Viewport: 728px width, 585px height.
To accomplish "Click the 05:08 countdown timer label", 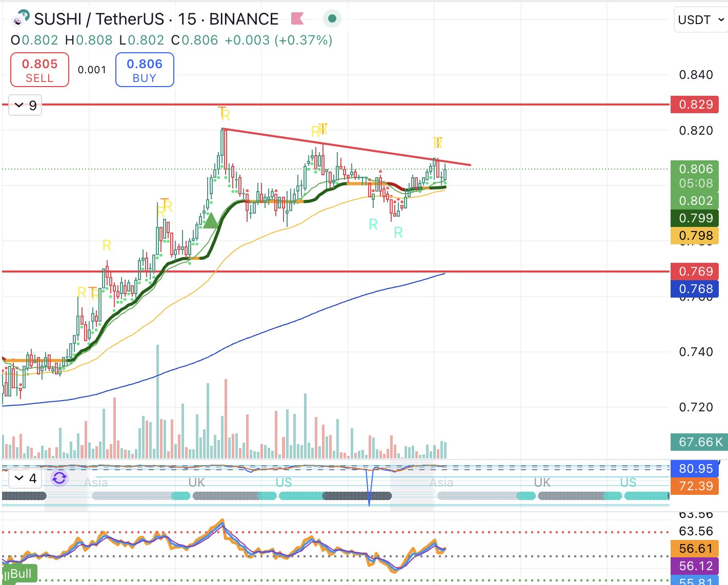I will tap(695, 183).
